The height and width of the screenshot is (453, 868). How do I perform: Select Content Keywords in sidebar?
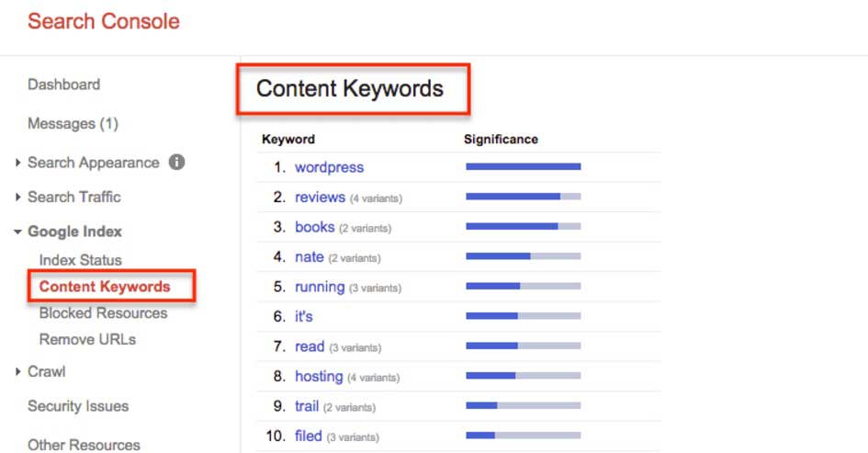pos(105,287)
